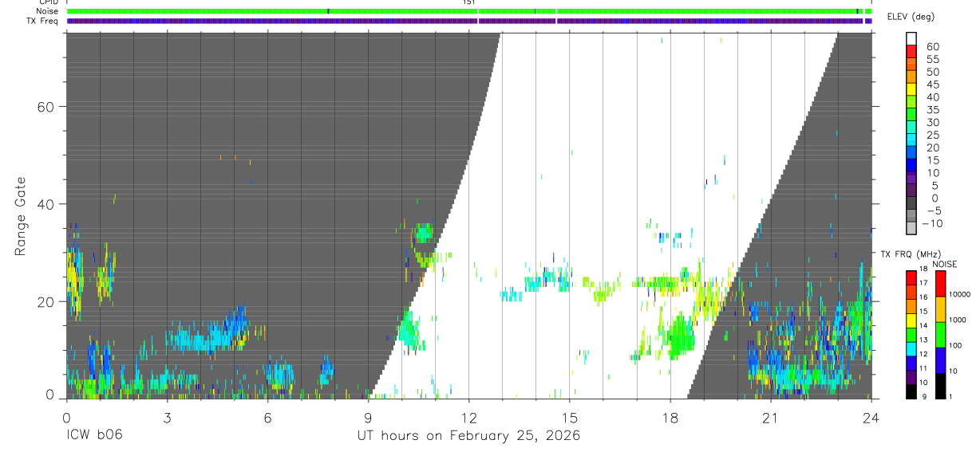Click the green scatter patch near hour 18
Viewport: 980px width, 452px height.
pos(681,336)
